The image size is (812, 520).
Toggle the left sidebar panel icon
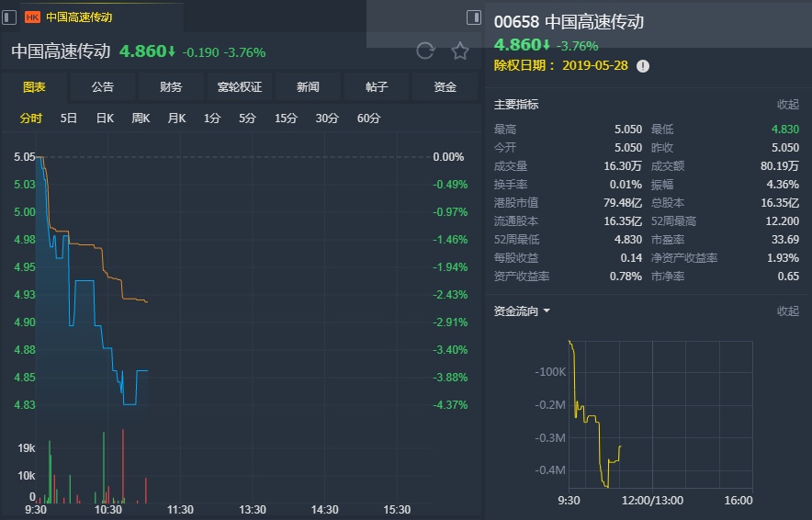9,17
